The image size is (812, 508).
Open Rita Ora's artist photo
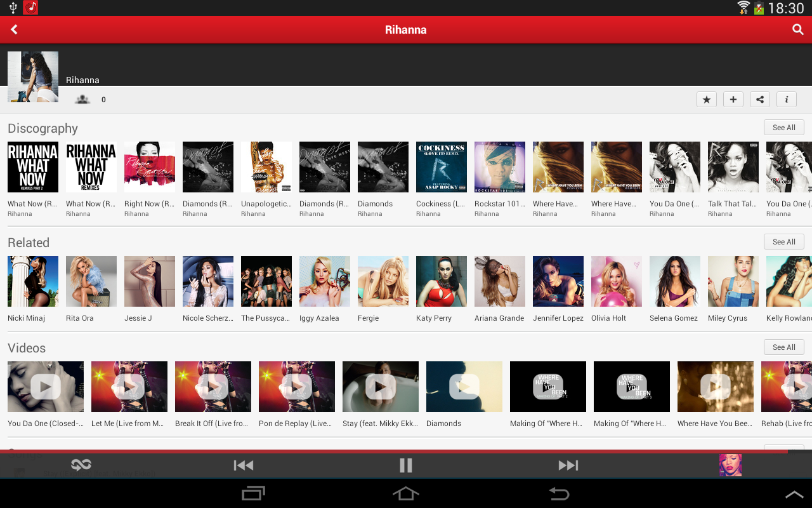[91, 281]
